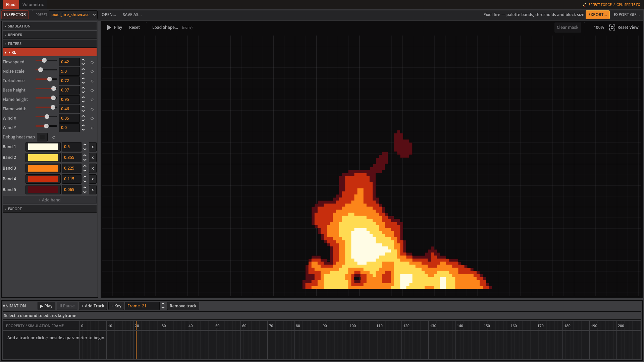Screen dimensions: 644x362
Task: Click the + Key button in the animation bar
Action: coord(116,306)
